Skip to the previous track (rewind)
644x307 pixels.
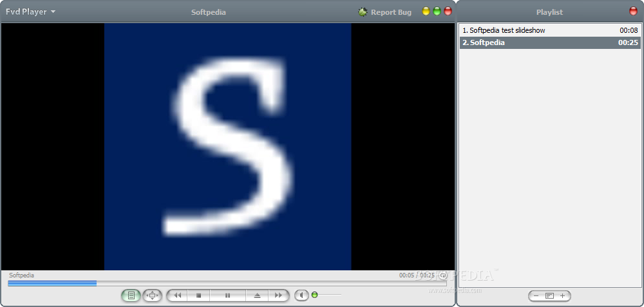click(178, 295)
